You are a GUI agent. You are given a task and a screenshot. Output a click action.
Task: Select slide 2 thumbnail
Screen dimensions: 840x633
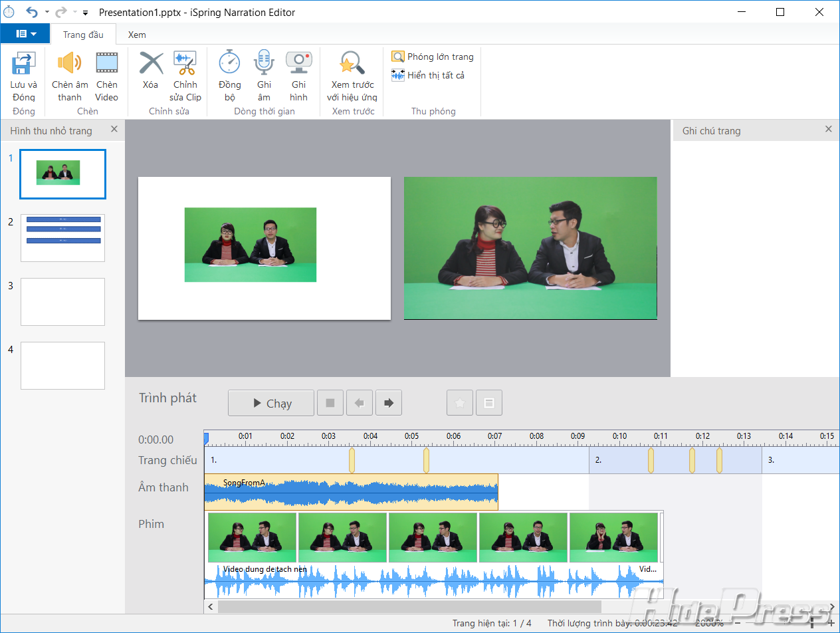(62, 237)
